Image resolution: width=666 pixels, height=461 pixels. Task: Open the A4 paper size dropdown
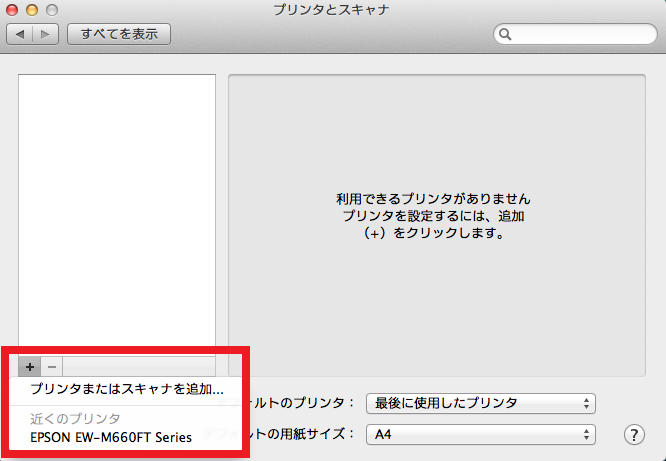pyautogui.click(x=480, y=435)
